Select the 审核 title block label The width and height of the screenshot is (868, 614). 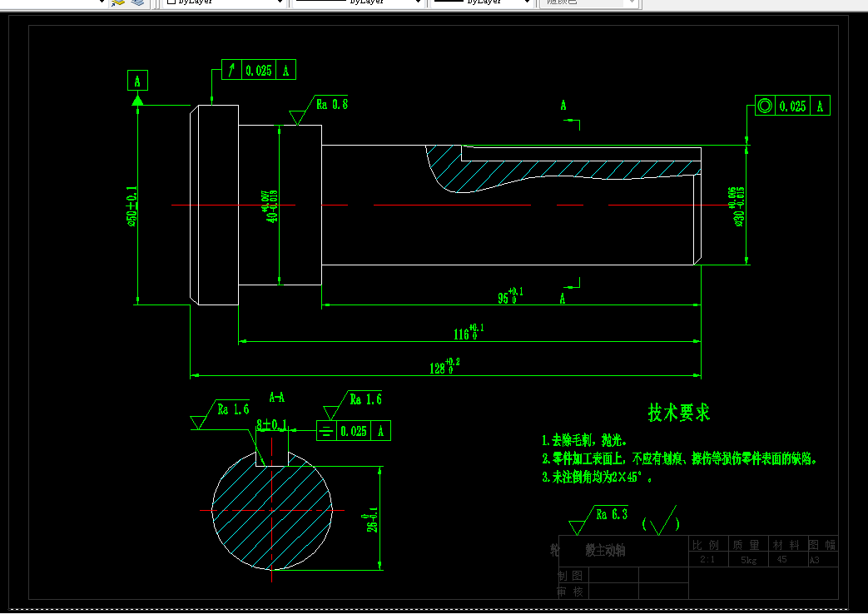click(570, 592)
